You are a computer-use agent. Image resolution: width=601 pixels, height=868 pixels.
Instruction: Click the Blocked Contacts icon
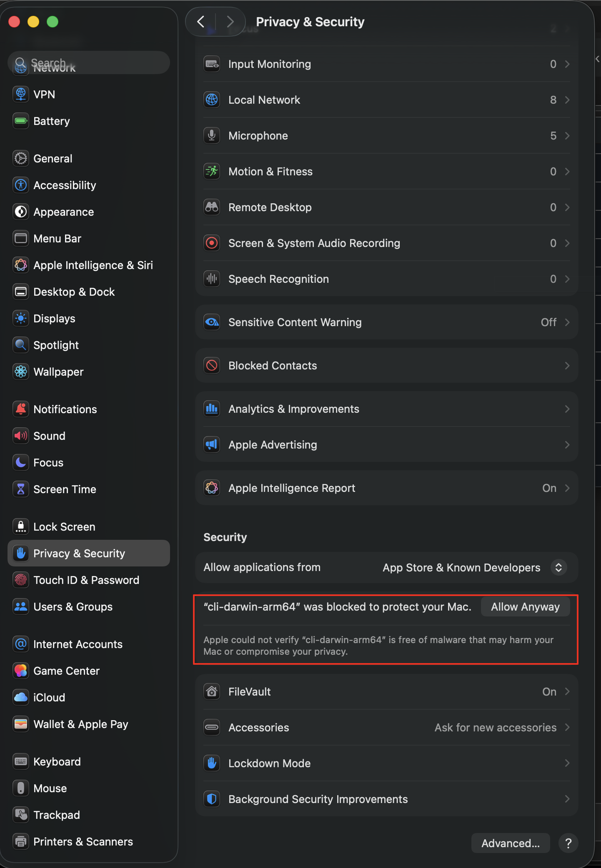[212, 366]
